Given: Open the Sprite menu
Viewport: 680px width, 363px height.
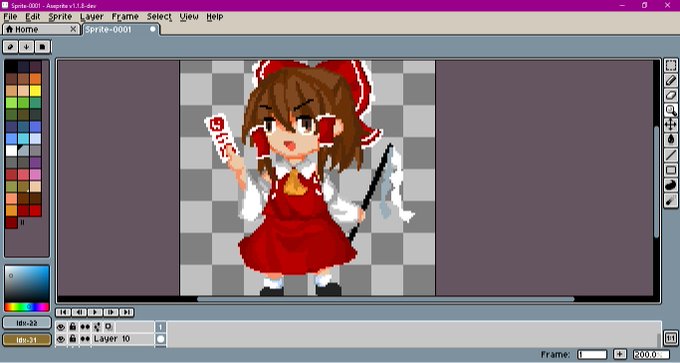Looking at the screenshot, I should click(60, 16).
